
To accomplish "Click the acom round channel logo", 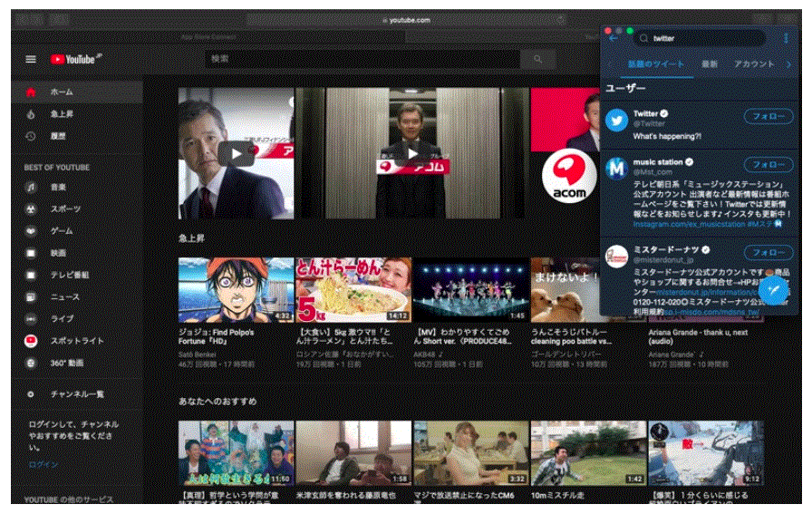I will [569, 176].
